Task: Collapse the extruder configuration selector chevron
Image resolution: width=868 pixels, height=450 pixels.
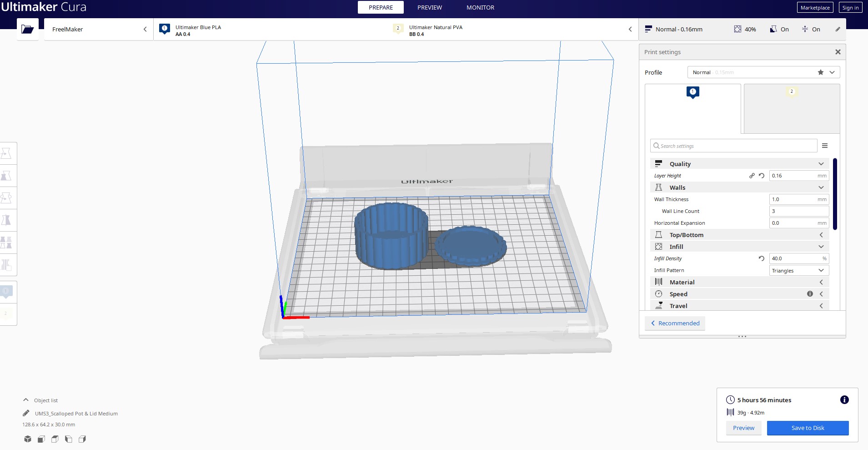Action: [x=630, y=29]
